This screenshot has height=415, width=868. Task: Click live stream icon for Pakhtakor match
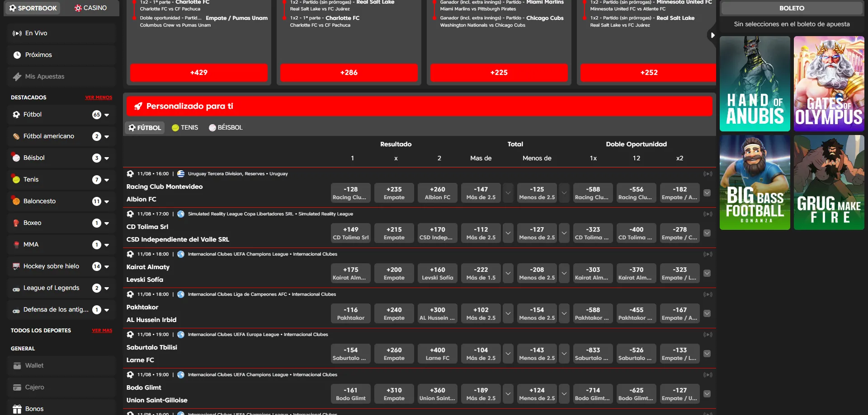708,294
